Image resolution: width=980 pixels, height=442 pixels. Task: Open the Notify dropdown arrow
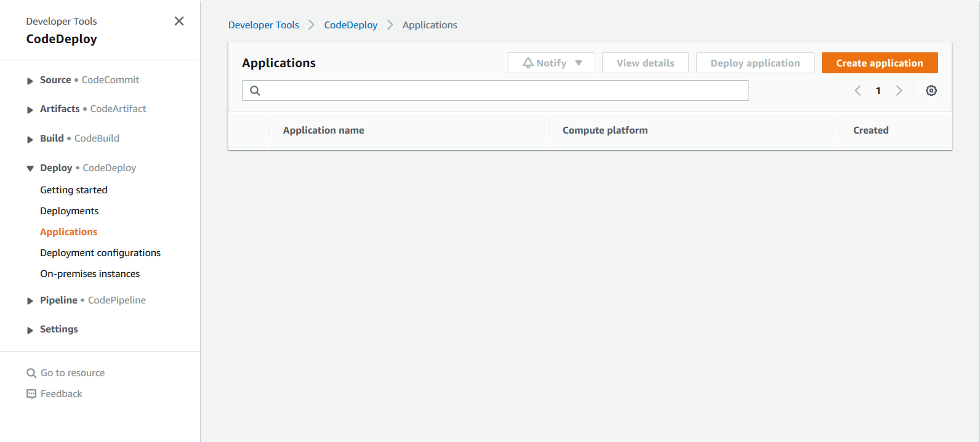coord(579,63)
